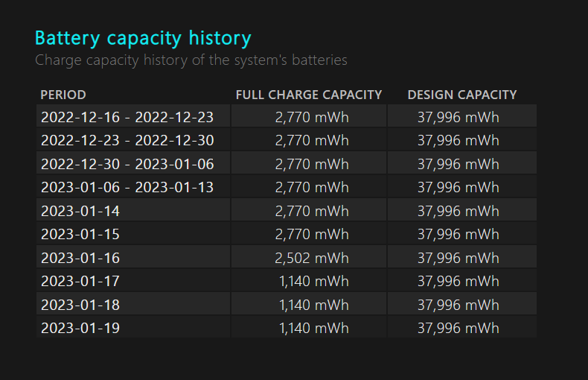Select the 2023-01-18 period row
588x380 pixels.
click(287, 305)
